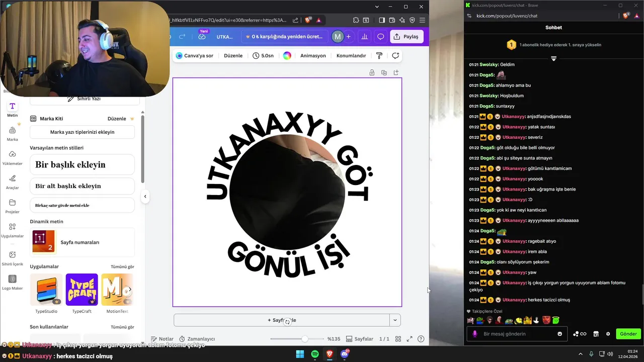Open the Animasyon option

313,55
